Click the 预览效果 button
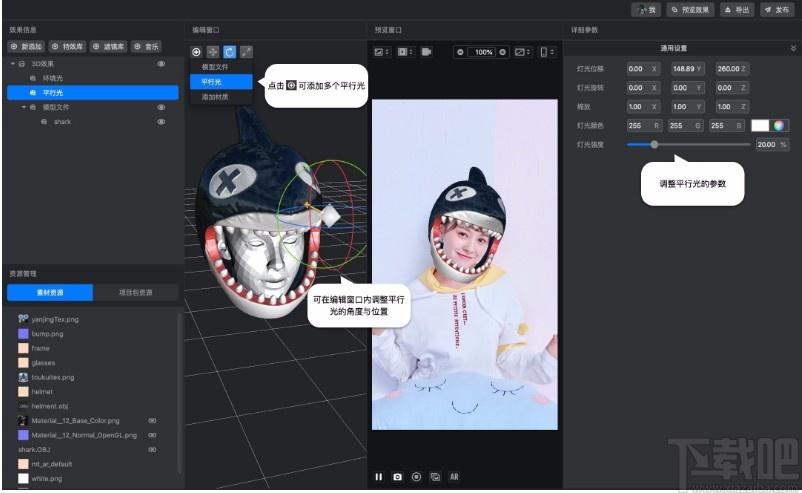The height and width of the screenshot is (493, 802). [x=690, y=10]
